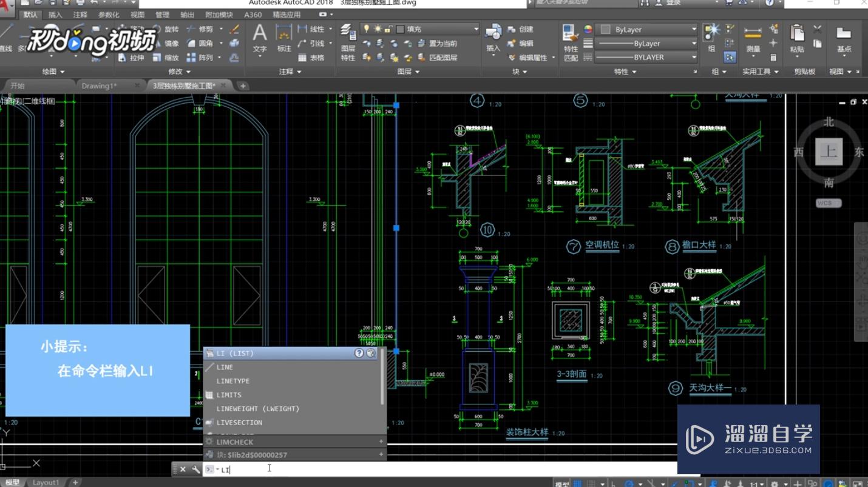The width and height of the screenshot is (868, 487).
Task: Click help icon in LI (LIST) suggestion
Action: [359, 353]
